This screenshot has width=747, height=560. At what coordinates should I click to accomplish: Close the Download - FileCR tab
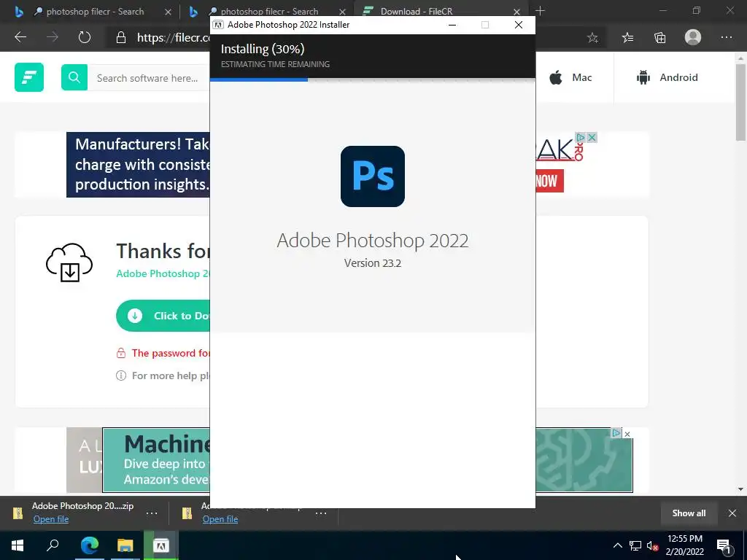pyautogui.click(x=516, y=12)
